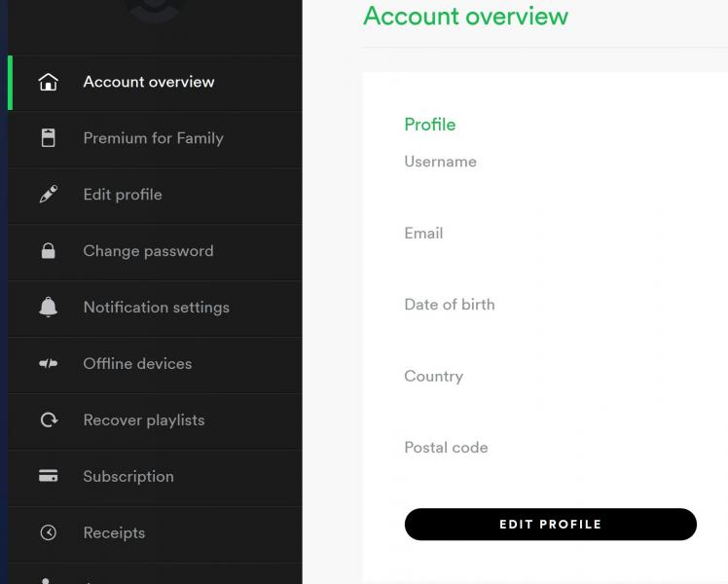The width and height of the screenshot is (728, 584).
Task: Click the black EDIT PROFILE button
Action: point(550,524)
